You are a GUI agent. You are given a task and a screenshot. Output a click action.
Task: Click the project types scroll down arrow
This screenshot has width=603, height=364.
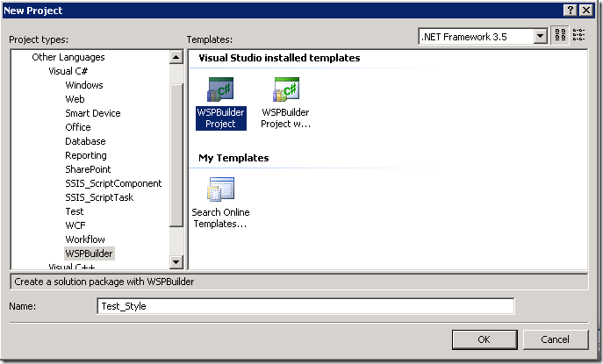(x=176, y=262)
